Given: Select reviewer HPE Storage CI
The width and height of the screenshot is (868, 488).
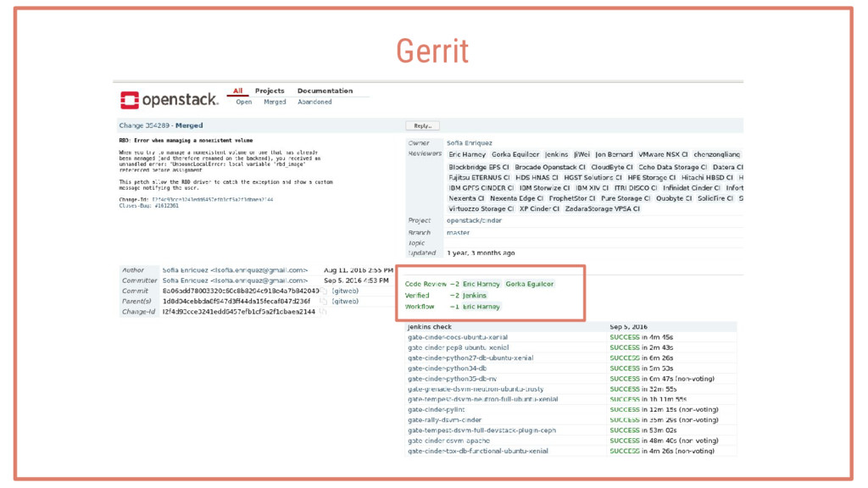Looking at the screenshot, I should click(x=652, y=178).
